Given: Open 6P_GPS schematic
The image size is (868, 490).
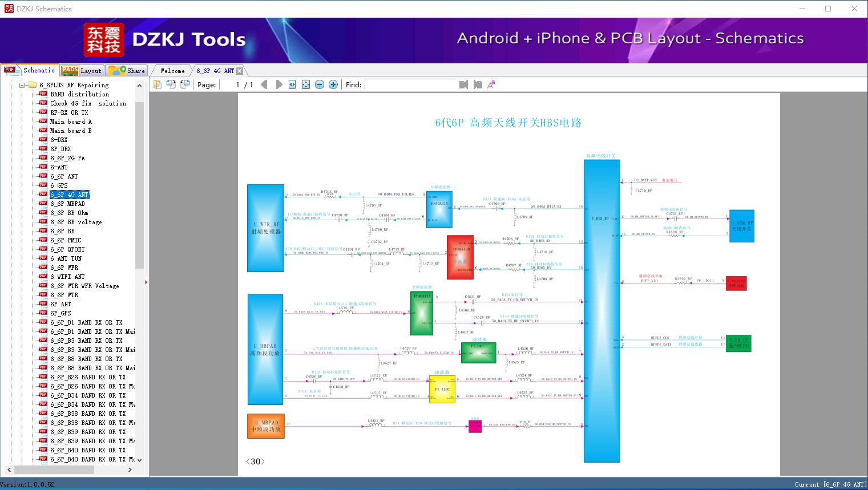Looking at the screenshot, I should point(60,313).
